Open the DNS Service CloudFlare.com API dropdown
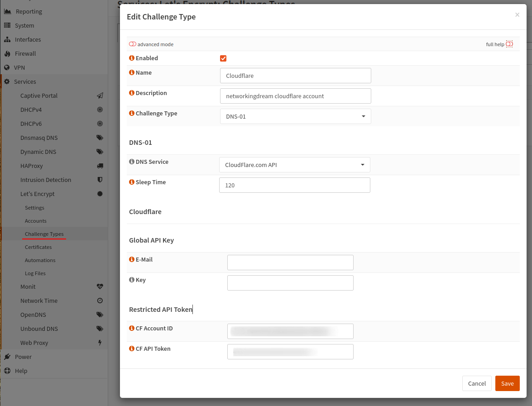This screenshot has height=406, width=532. pyautogui.click(x=294, y=165)
